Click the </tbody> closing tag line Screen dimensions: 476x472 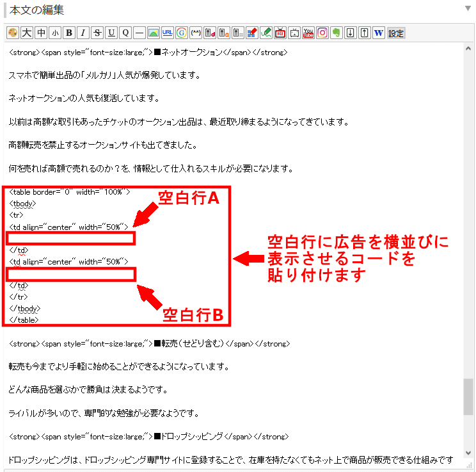coord(24,309)
